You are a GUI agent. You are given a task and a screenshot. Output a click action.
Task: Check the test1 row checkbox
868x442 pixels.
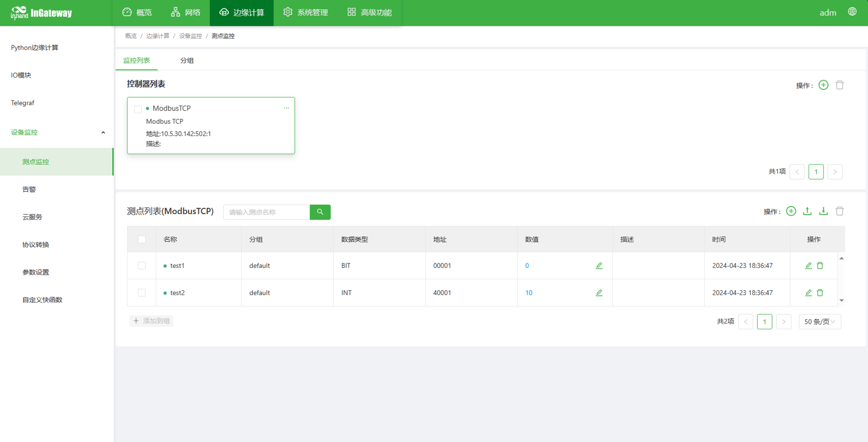(142, 265)
